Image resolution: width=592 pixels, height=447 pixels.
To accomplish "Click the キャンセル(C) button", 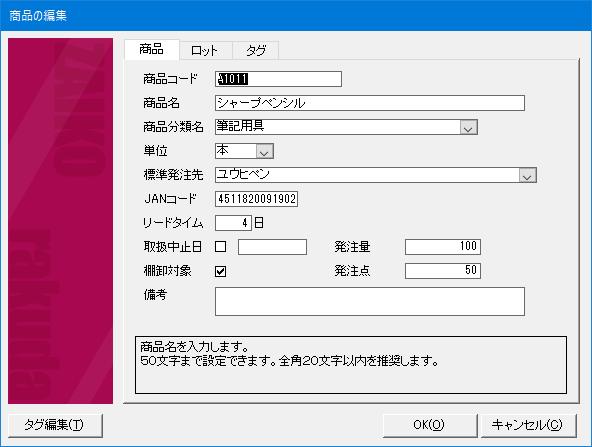I will (529, 425).
